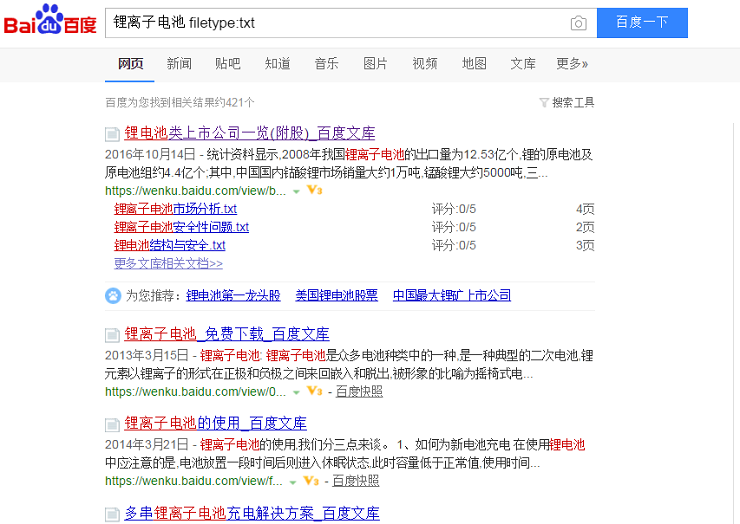Screen dimensions: 740x524
Task: Click 评分:0/5 in 锂电池结构与安全.txt row
Action: click(x=454, y=245)
